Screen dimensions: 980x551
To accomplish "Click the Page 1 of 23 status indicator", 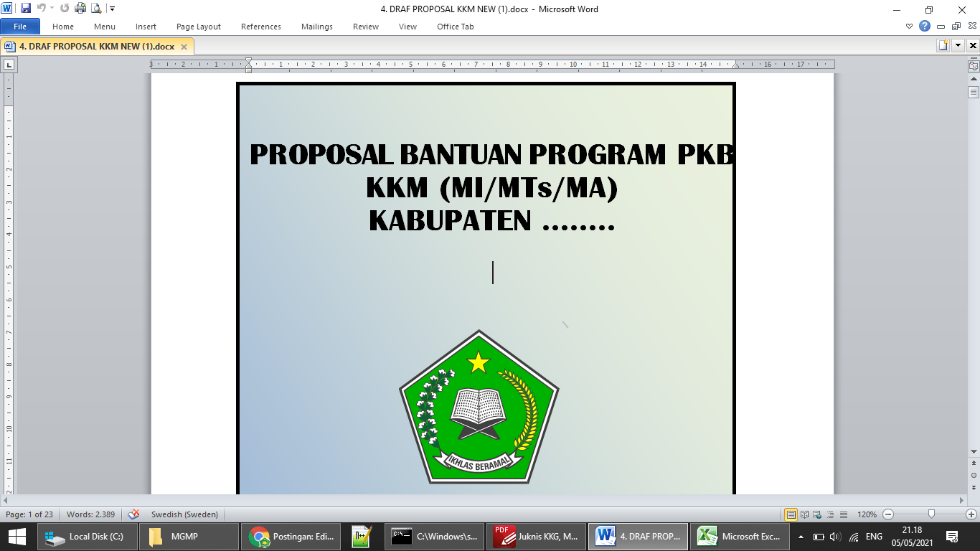I will [29, 514].
